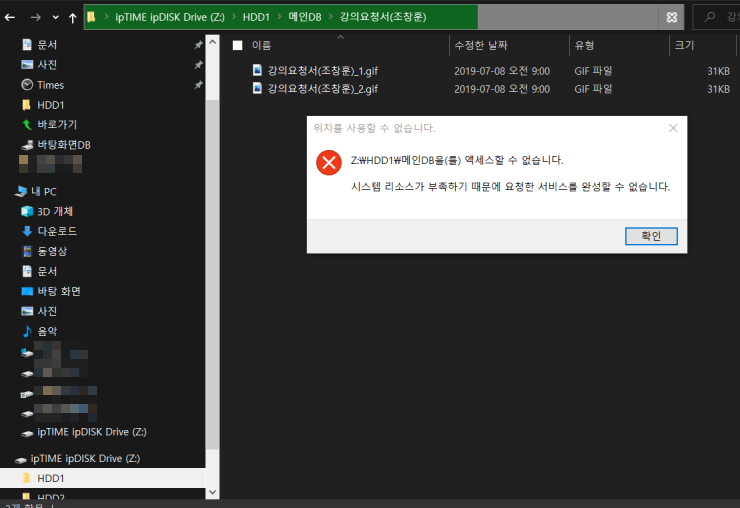Open HDD1 folder in Quick access
This screenshot has width=740, height=508.
point(50,105)
